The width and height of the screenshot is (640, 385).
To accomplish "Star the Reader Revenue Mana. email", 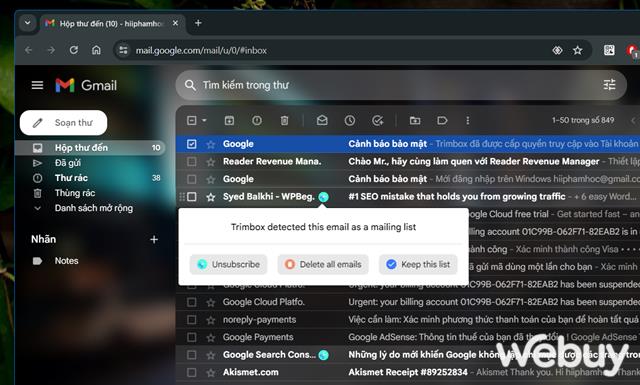I will click(x=211, y=162).
